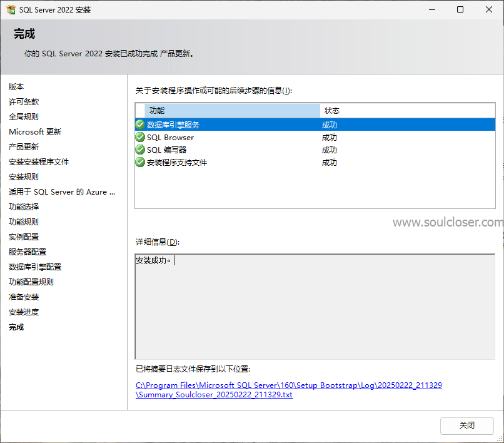Click the 关闭 button
Image resolution: width=504 pixels, height=443 pixels.
pos(466,425)
